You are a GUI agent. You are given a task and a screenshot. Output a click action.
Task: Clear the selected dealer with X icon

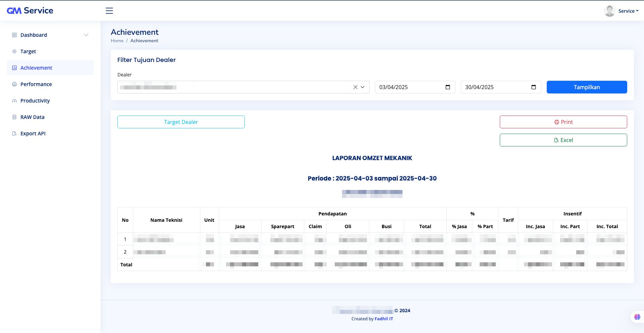(x=356, y=87)
